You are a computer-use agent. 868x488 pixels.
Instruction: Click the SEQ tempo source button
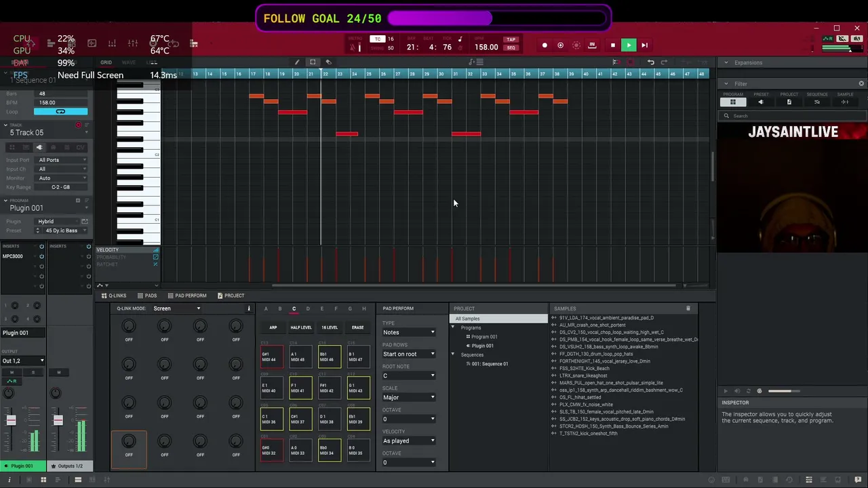511,47
